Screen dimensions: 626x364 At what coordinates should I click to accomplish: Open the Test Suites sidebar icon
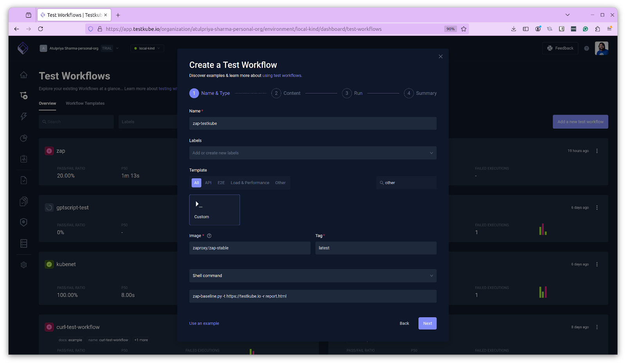pos(24,201)
